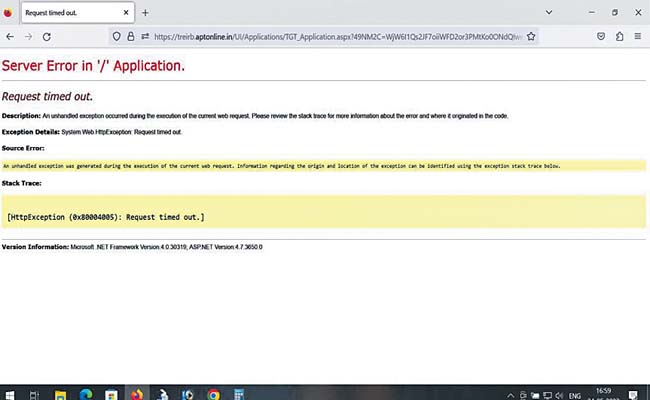Open Google Chrome from taskbar

point(213,395)
